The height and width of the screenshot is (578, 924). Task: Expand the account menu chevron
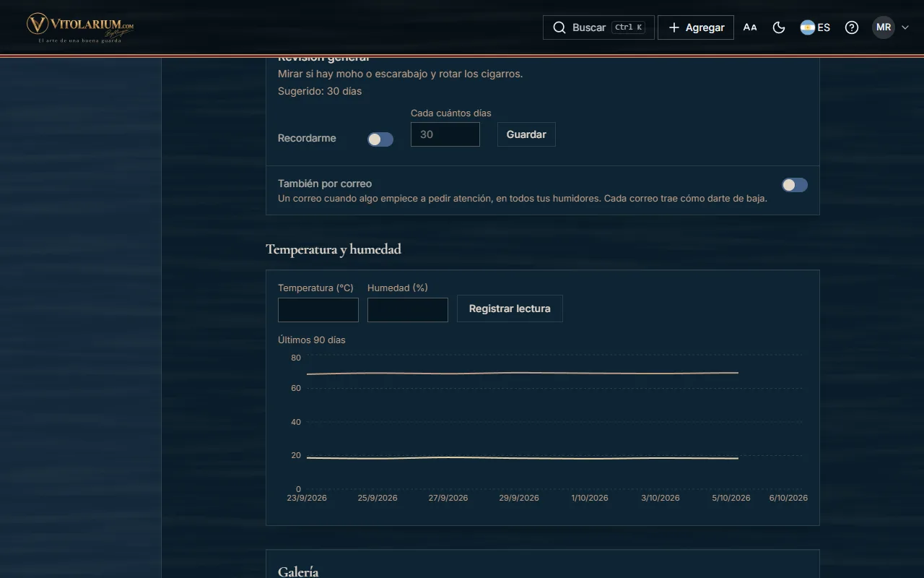click(905, 27)
